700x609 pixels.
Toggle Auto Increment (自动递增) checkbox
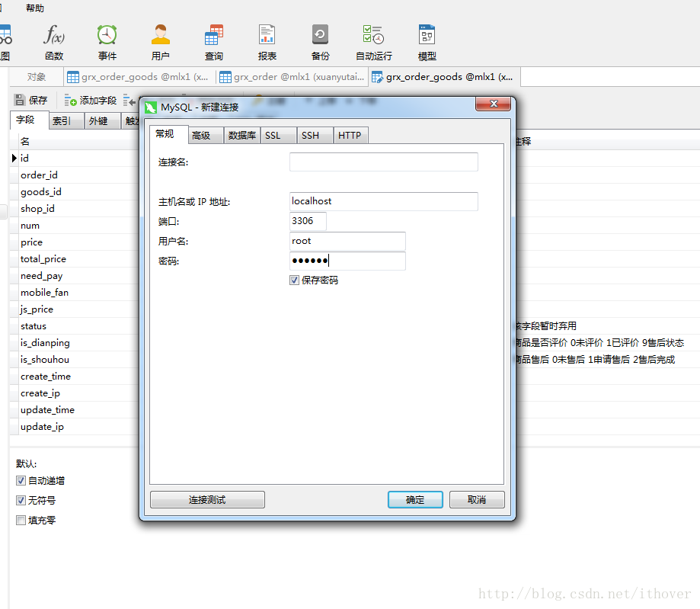coord(21,480)
